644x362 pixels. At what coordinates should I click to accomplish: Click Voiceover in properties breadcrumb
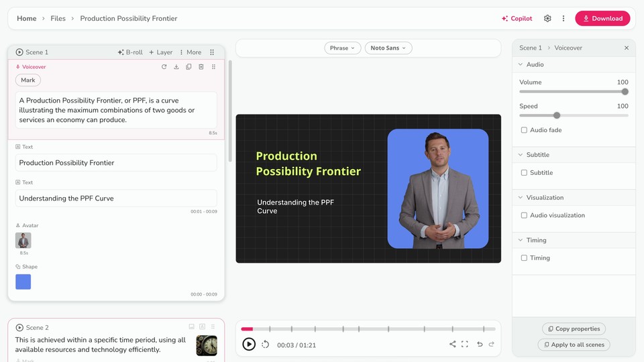568,48
